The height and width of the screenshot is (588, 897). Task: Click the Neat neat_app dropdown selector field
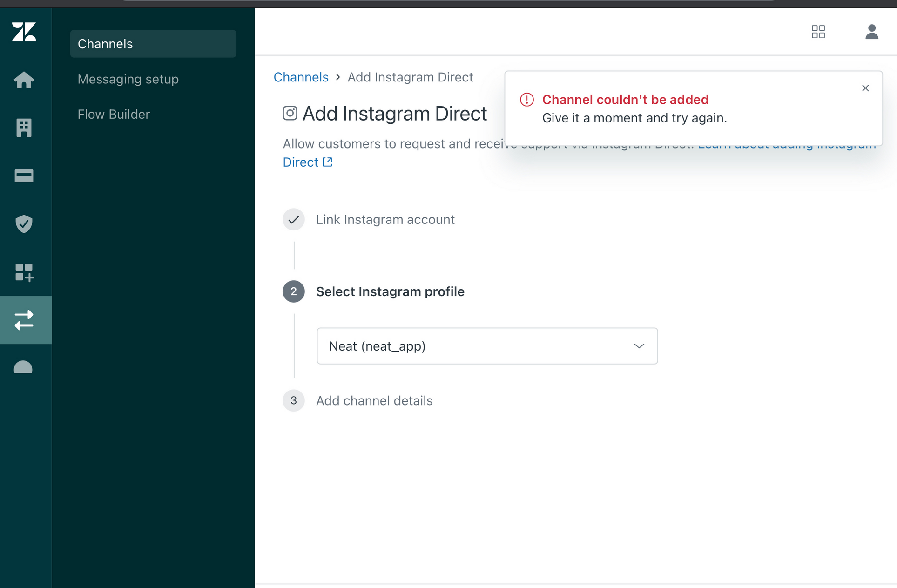tap(486, 346)
